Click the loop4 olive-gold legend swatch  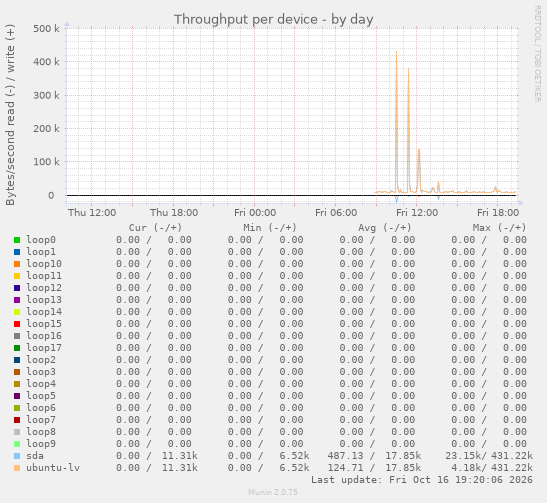(17, 384)
